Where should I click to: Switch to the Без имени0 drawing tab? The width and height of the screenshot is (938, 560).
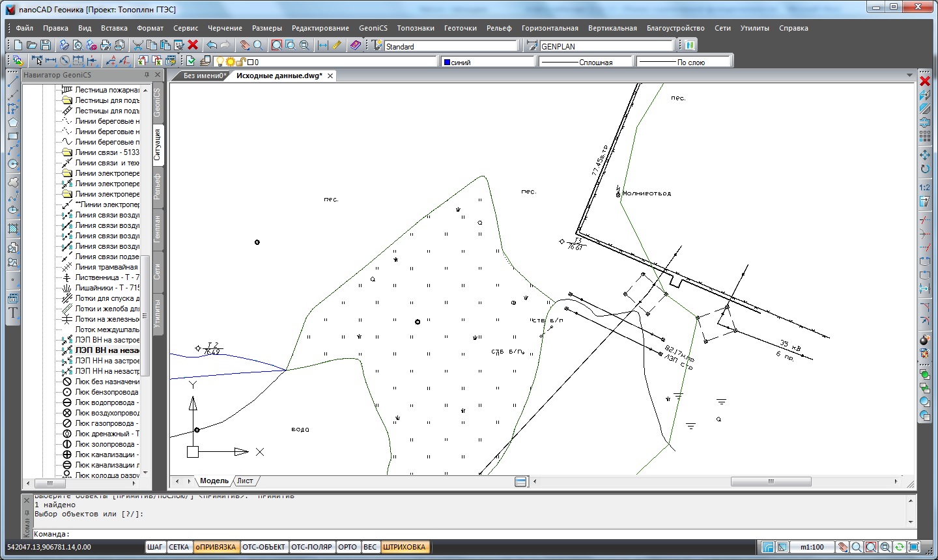point(204,76)
